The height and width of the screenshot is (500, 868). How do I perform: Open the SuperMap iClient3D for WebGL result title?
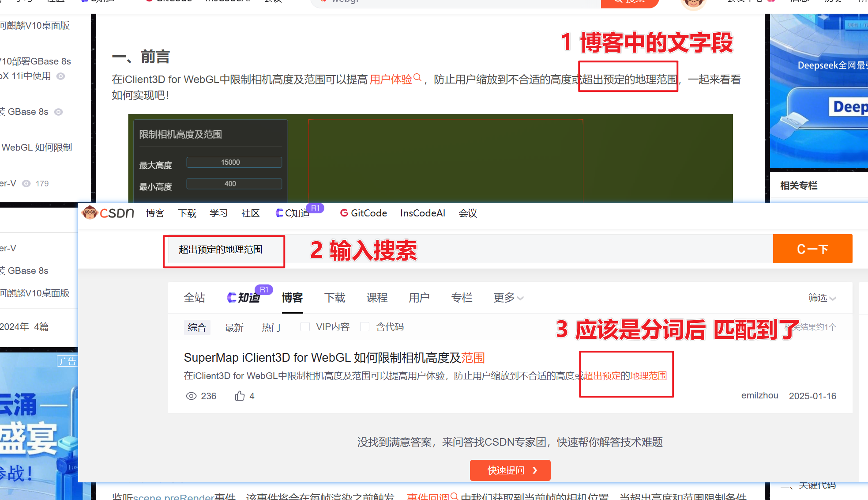tap(334, 357)
